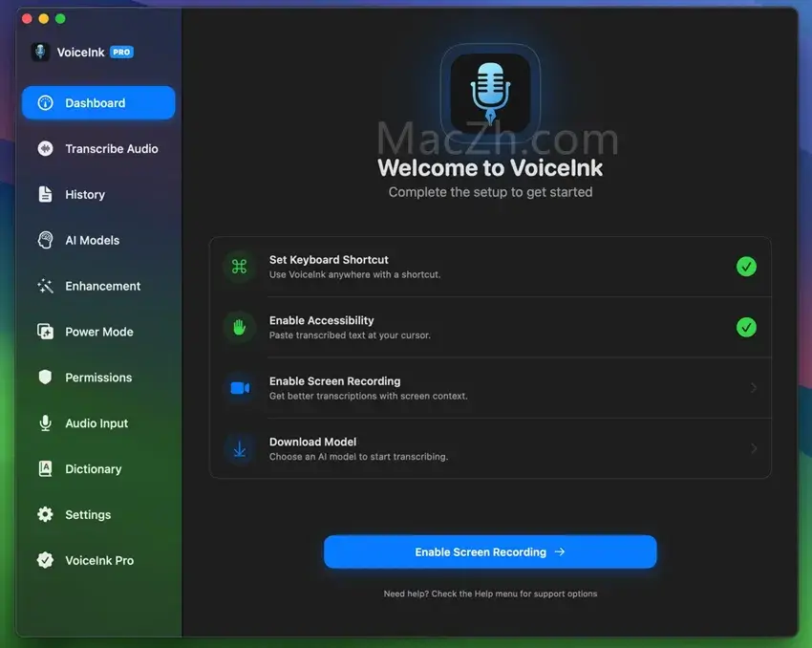Click the blue video camera icon
This screenshot has width=812, height=648.
[x=240, y=388]
